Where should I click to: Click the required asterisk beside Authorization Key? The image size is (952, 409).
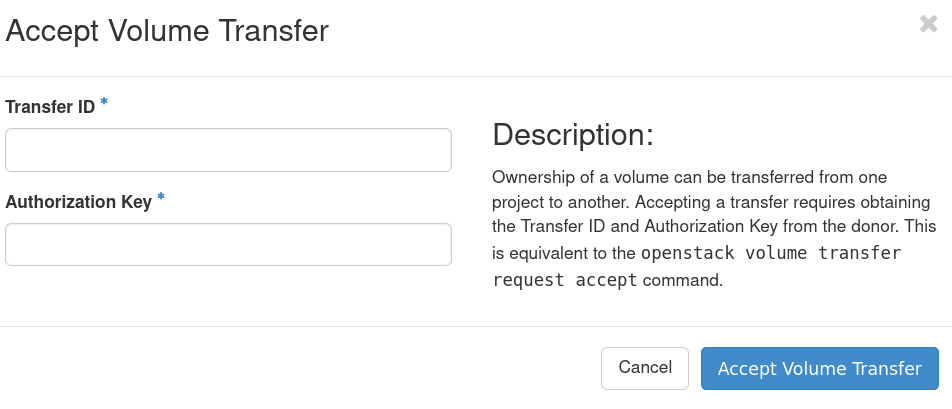pyautogui.click(x=161, y=198)
